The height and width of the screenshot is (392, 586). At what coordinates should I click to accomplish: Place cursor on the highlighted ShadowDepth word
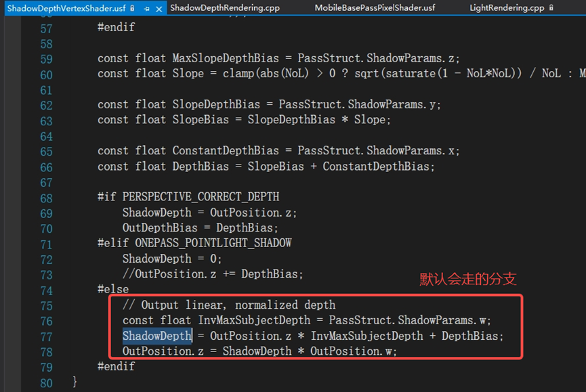156,335
